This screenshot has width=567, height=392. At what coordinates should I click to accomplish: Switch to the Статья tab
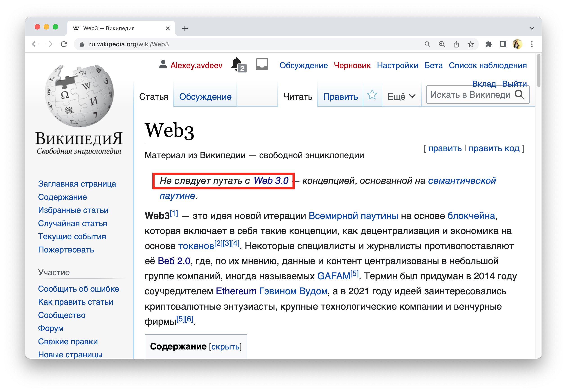point(154,97)
